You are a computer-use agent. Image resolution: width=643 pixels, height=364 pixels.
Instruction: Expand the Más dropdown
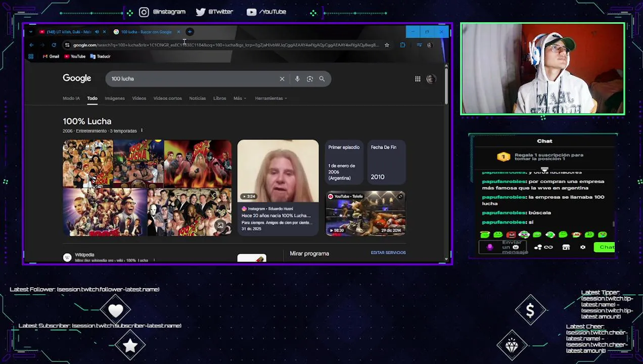[x=240, y=98]
